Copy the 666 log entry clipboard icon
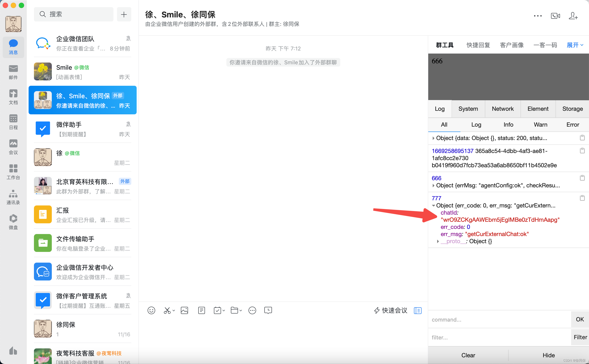589x364 pixels. [x=582, y=178]
